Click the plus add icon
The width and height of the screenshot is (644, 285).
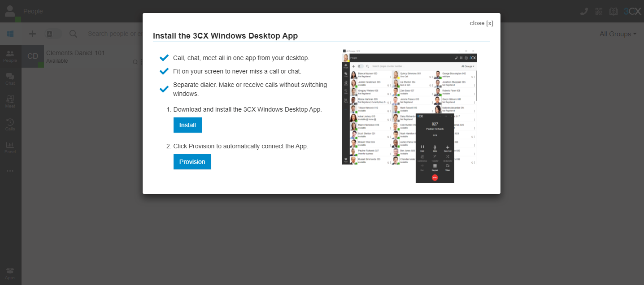coord(32,34)
